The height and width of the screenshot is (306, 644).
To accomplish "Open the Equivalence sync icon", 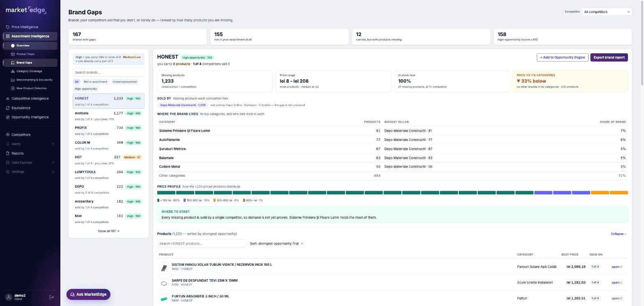I will [8, 108].
